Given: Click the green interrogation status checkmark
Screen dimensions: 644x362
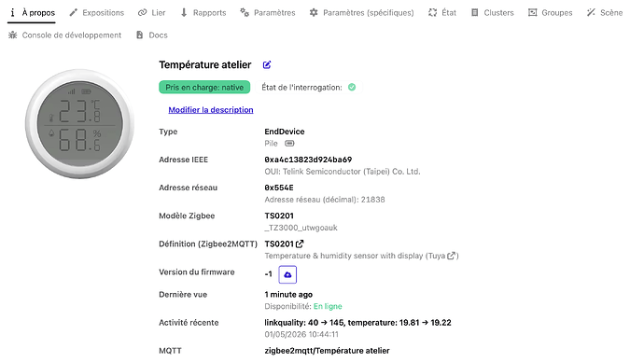Looking at the screenshot, I should [352, 87].
